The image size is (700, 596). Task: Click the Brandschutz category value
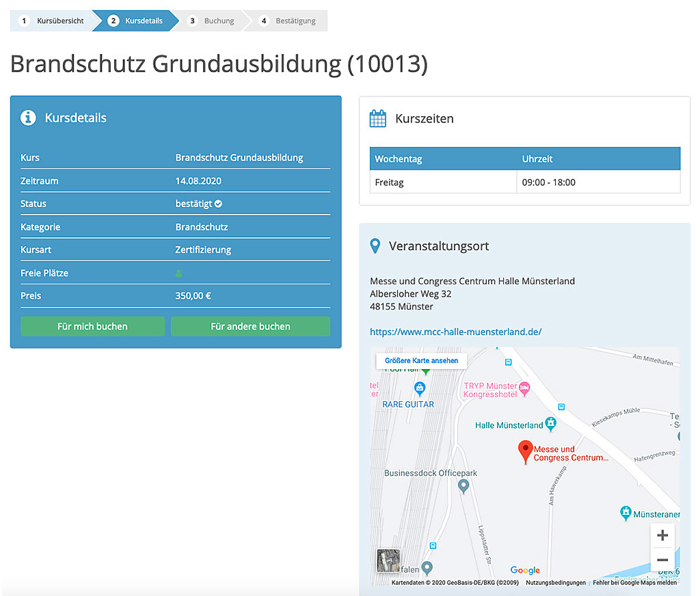click(202, 227)
